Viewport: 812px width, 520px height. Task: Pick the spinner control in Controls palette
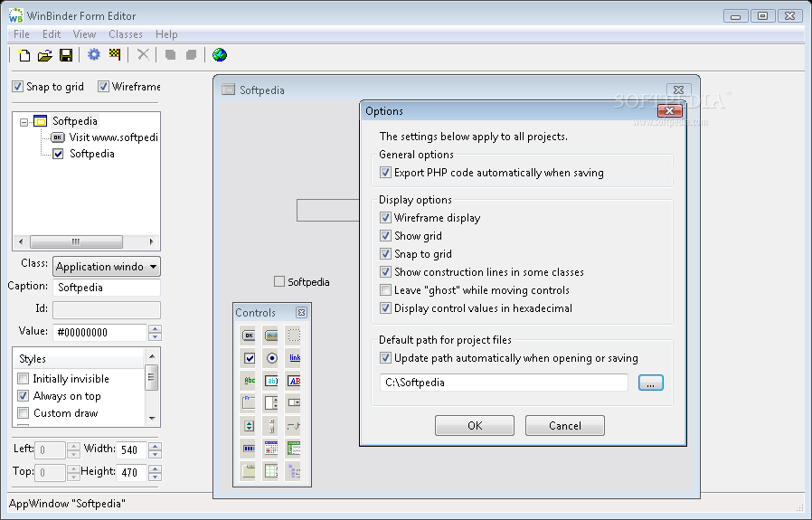(x=249, y=426)
